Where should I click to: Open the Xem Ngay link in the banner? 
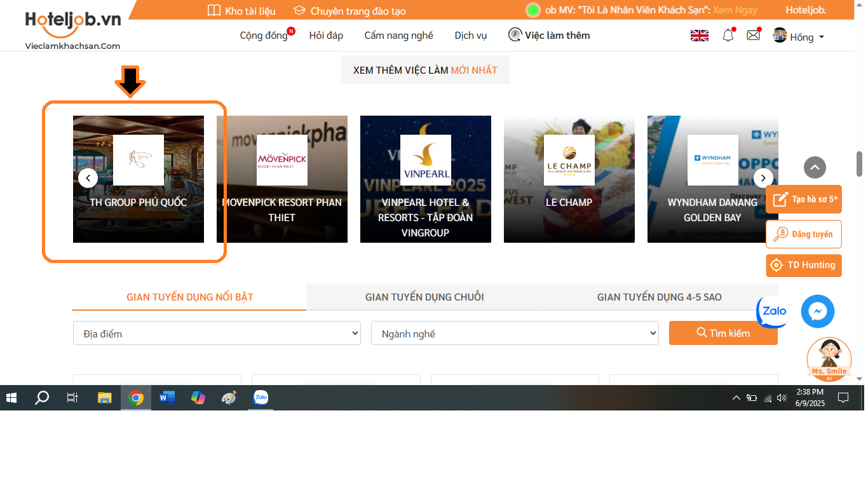click(735, 10)
